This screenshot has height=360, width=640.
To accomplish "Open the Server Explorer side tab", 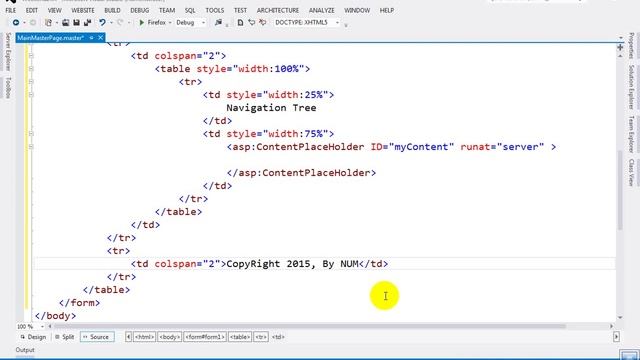I will (7, 53).
